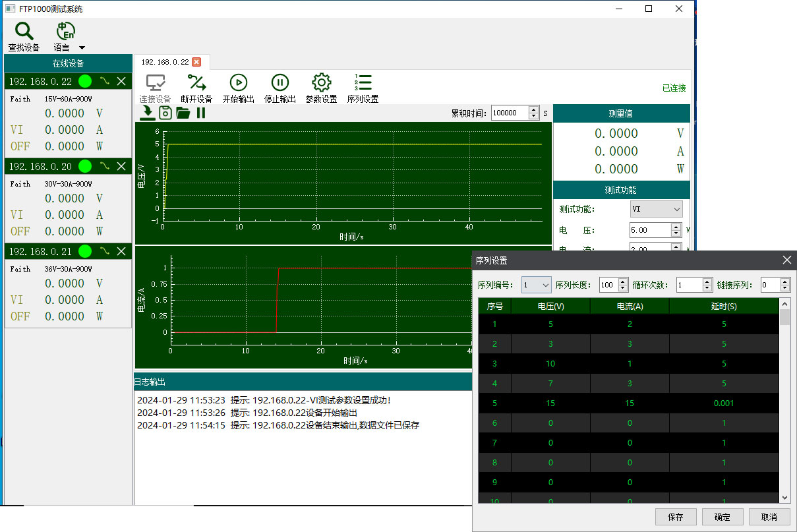Viewport: 797px width, 532px height.
Task: Stop output with 停止输出 icon
Action: click(280, 82)
